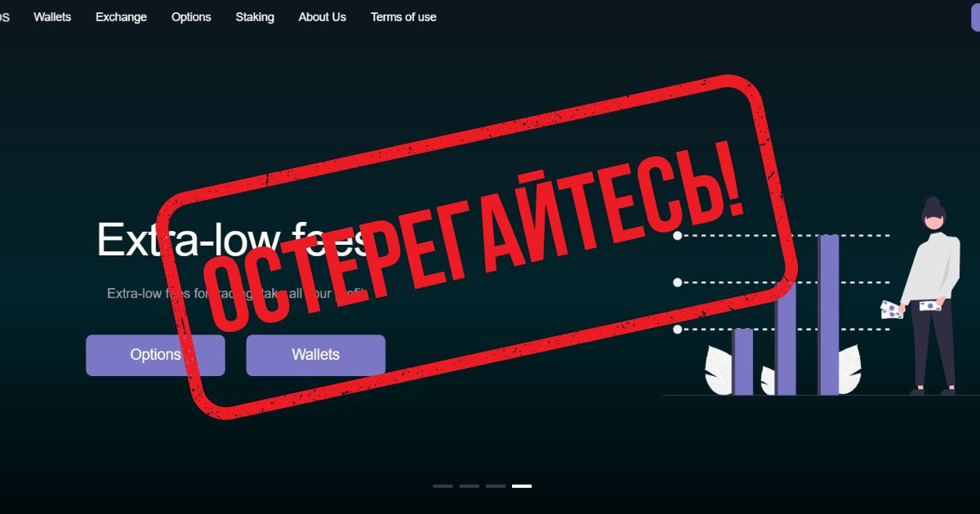980x514 pixels.
Task: Switch to the first carousel slide indicator
Action: pyautogui.click(x=443, y=485)
